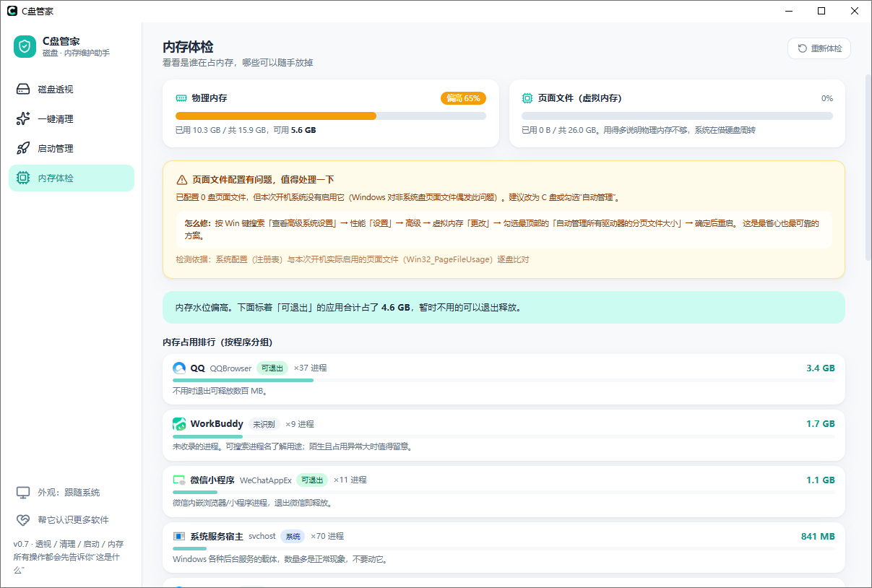
Task: Click the 页面文件 0% value
Action: pyautogui.click(x=826, y=98)
